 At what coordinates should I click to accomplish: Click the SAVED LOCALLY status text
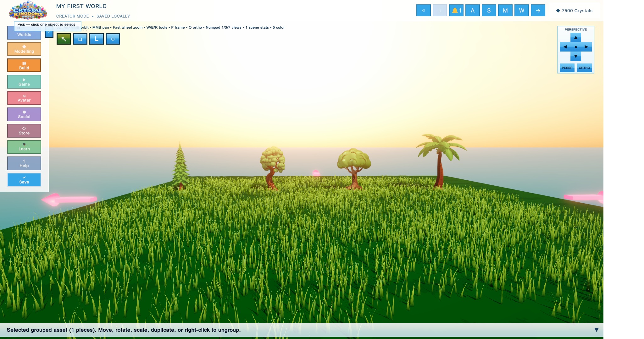[x=113, y=16]
